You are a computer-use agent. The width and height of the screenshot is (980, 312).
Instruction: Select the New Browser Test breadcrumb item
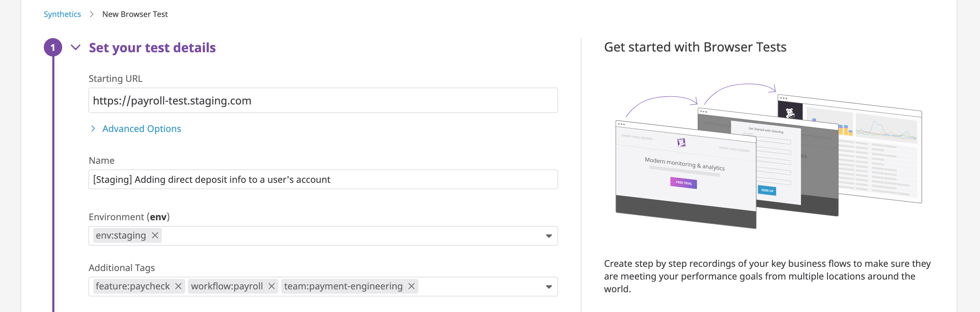tap(135, 14)
